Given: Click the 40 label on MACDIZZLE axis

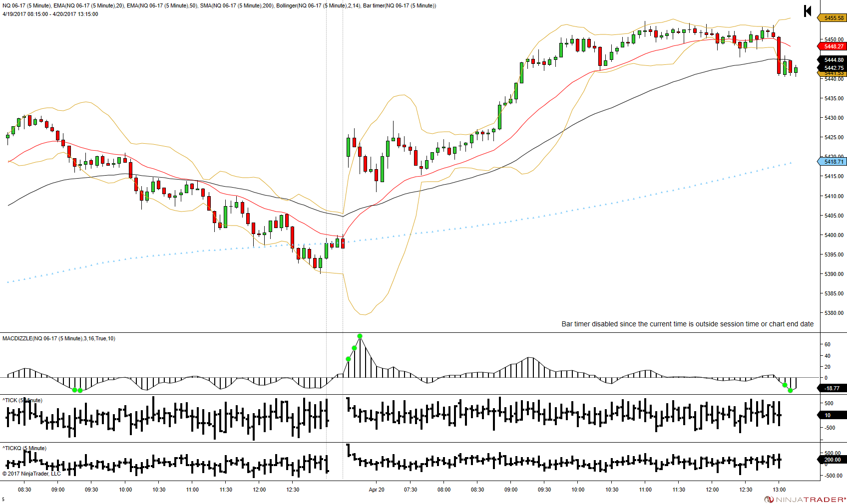Looking at the screenshot, I should tap(828, 356).
